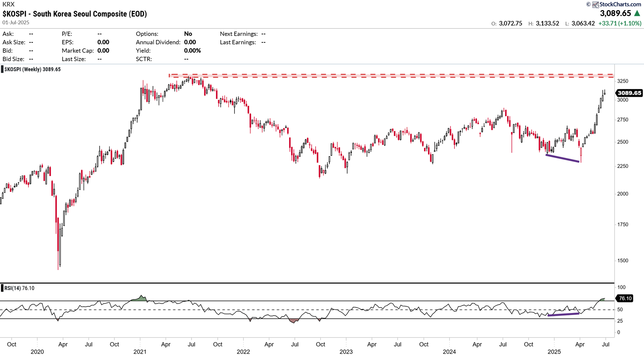Click the RSI(14) 76.10 indicator label
Screen dimensions: 644x357
(19, 288)
